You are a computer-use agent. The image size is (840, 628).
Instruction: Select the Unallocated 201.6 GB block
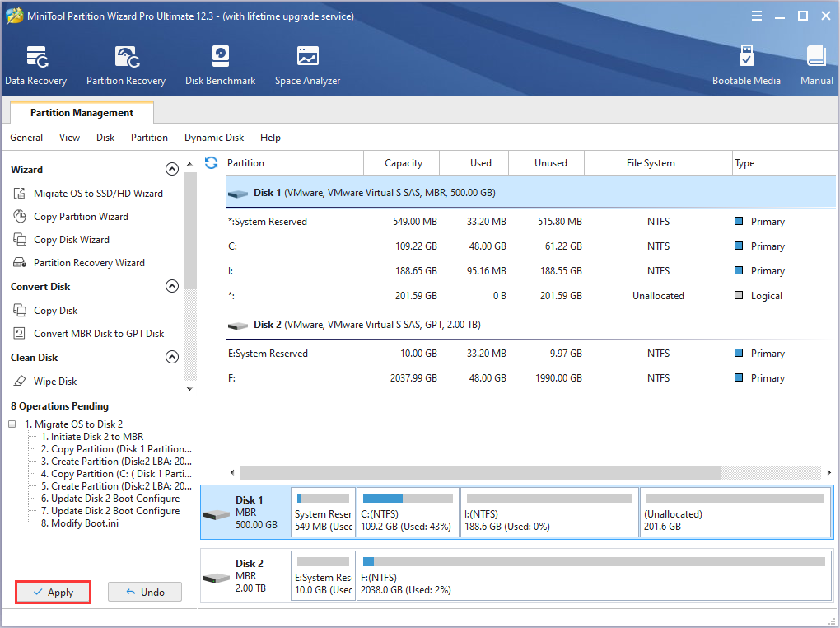(735, 512)
